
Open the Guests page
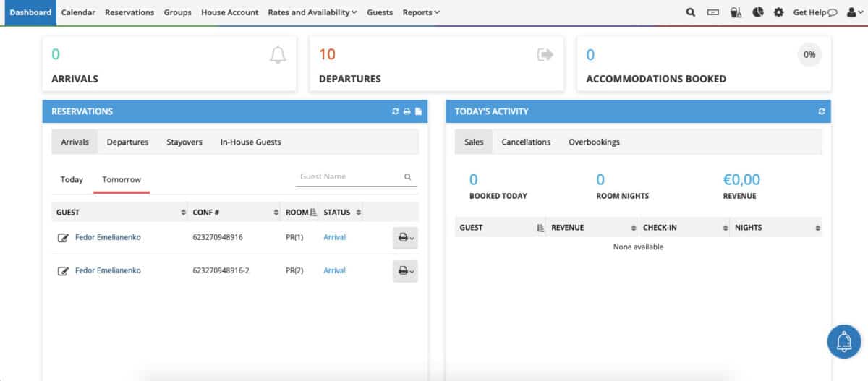pos(380,12)
